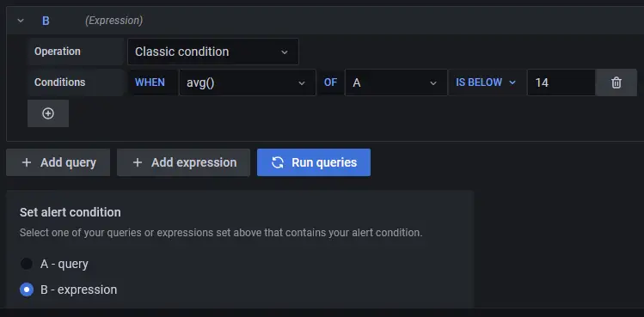Open the query A selector dropdown
Screen dimensions: 644x317
point(396,82)
